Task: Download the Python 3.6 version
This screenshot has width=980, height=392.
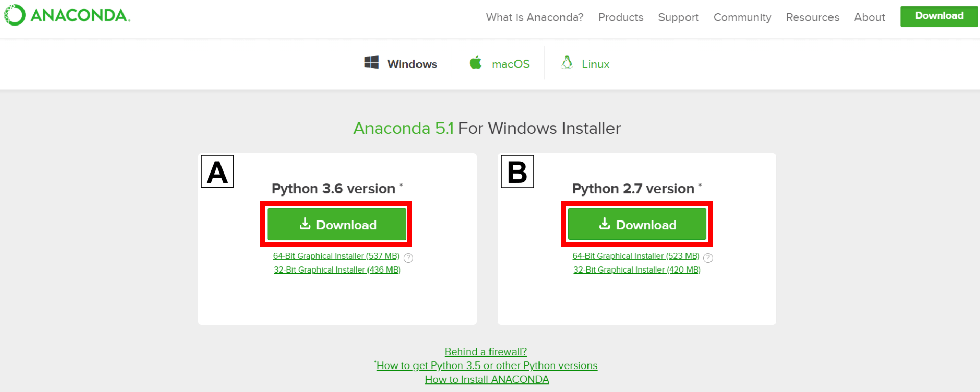Action: pyautogui.click(x=337, y=225)
